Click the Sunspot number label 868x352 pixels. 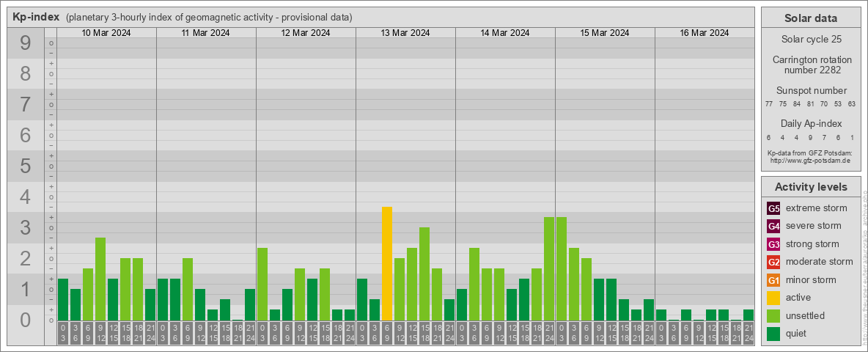pos(812,91)
